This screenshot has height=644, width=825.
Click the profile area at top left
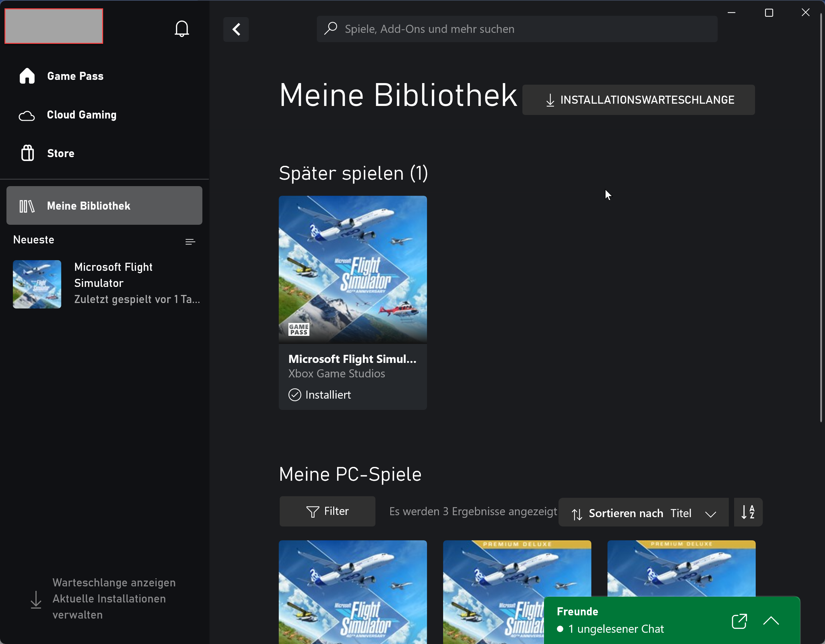coord(53,26)
